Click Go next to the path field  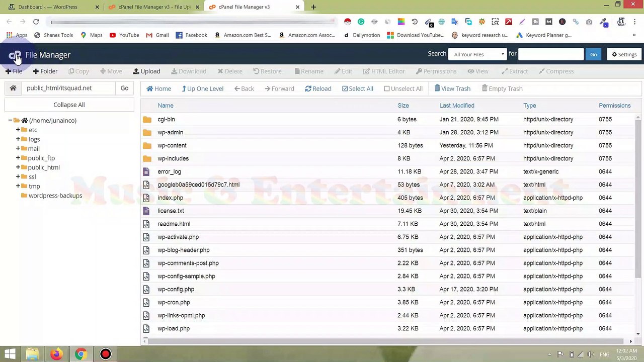click(x=124, y=88)
